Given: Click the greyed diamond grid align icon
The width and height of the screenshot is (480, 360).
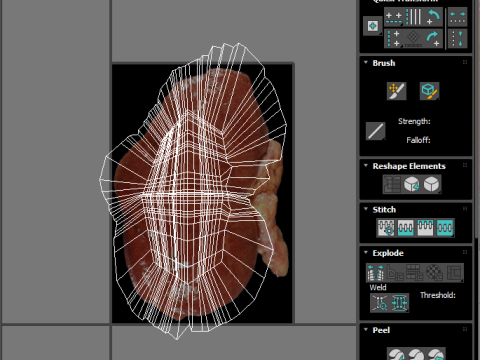Looking at the screenshot, I should point(414,39).
